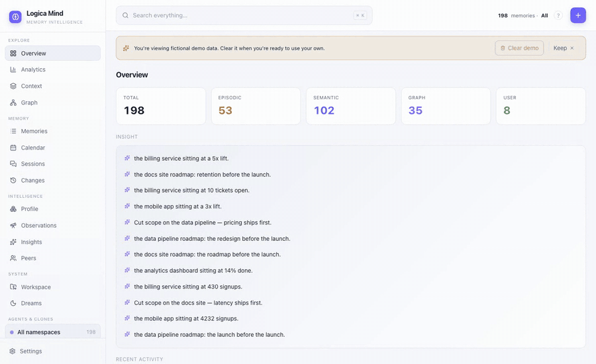Open the Sessions section

[53, 163]
